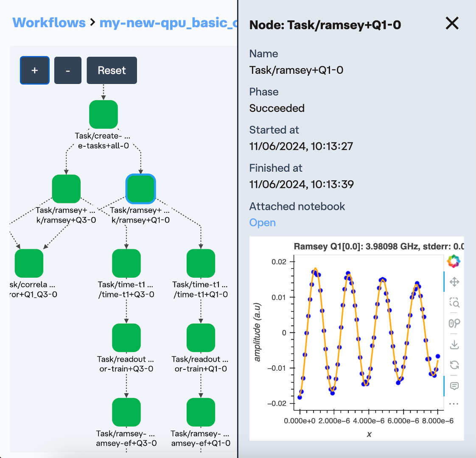Expand more plot tools via ellipsis
The height and width of the screenshot is (458, 476).
click(x=454, y=404)
